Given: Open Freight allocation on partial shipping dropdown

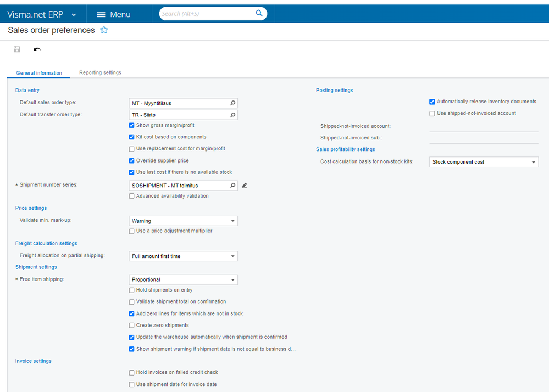Looking at the screenshot, I should click(183, 256).
